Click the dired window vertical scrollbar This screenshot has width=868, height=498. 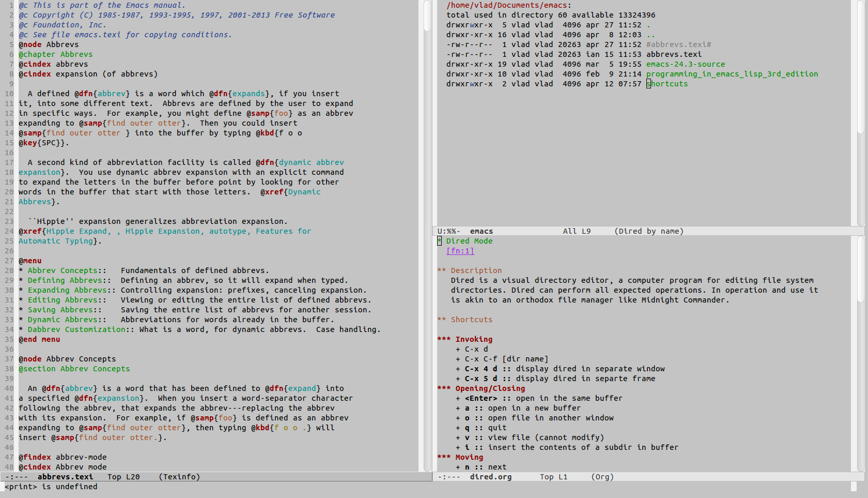coord(860,113)
